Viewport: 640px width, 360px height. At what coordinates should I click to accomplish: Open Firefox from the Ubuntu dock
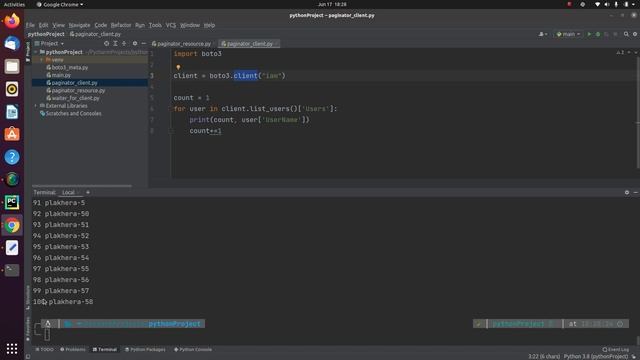coord(12,20)
